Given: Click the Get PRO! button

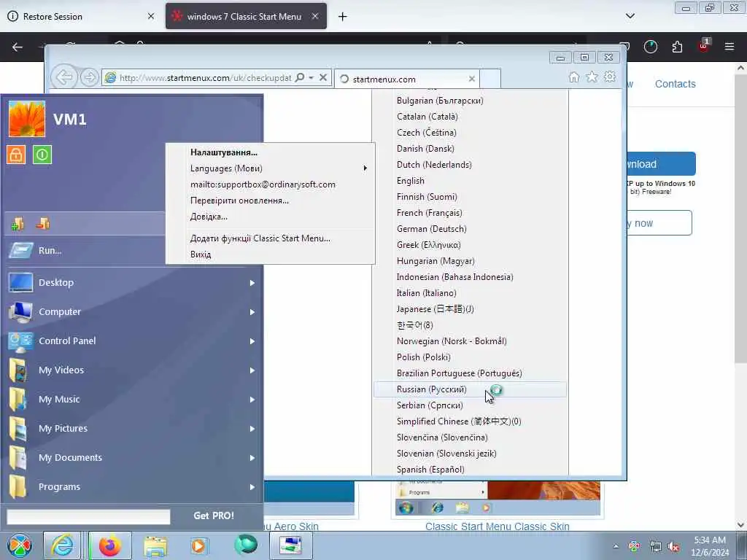Looking at the screenshot, I should coord(214,516).
